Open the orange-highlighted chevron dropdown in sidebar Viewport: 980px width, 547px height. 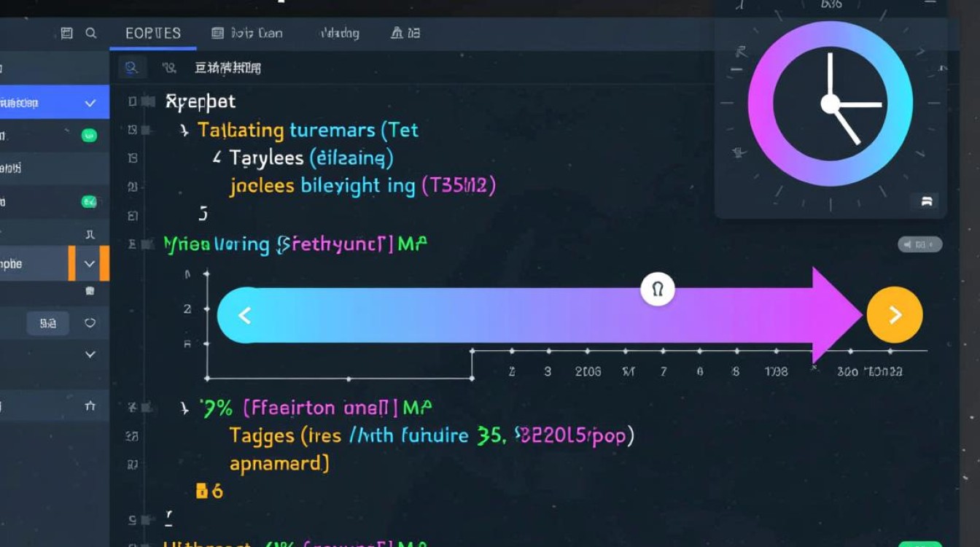click(x=90, y=264)
